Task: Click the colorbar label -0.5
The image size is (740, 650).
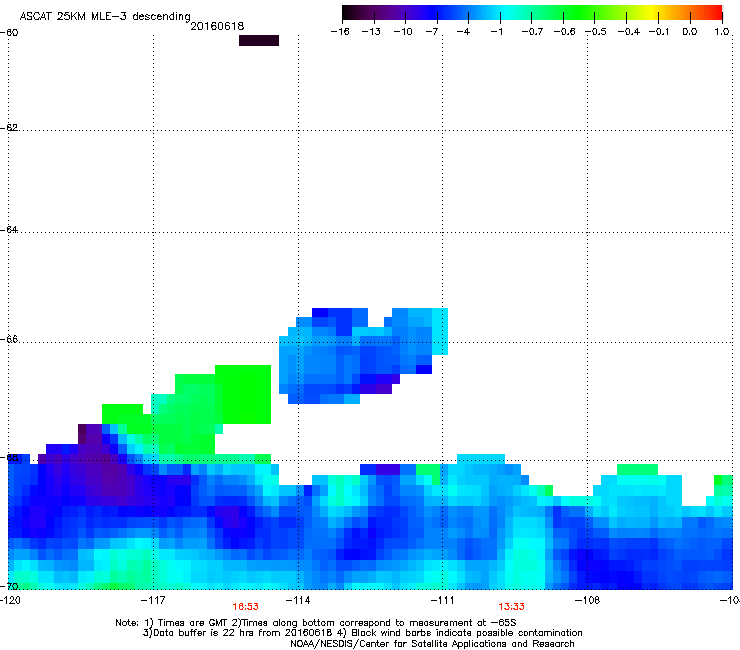Action: click(x=596, y=32)
